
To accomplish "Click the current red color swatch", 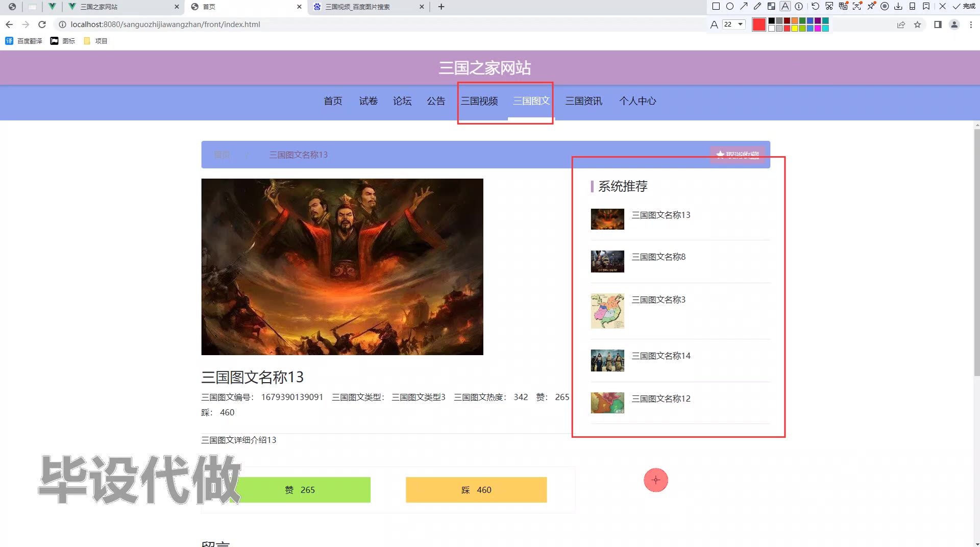I will coord(759,24).
